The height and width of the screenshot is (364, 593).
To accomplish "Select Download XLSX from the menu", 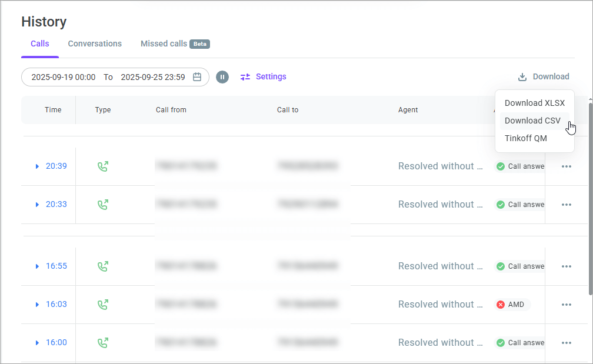I will tap(534, 103).
